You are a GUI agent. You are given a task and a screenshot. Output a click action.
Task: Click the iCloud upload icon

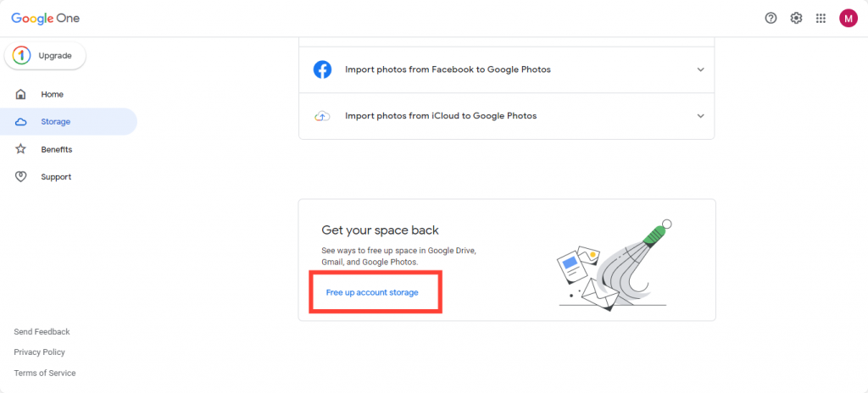(x=322, y=116)
